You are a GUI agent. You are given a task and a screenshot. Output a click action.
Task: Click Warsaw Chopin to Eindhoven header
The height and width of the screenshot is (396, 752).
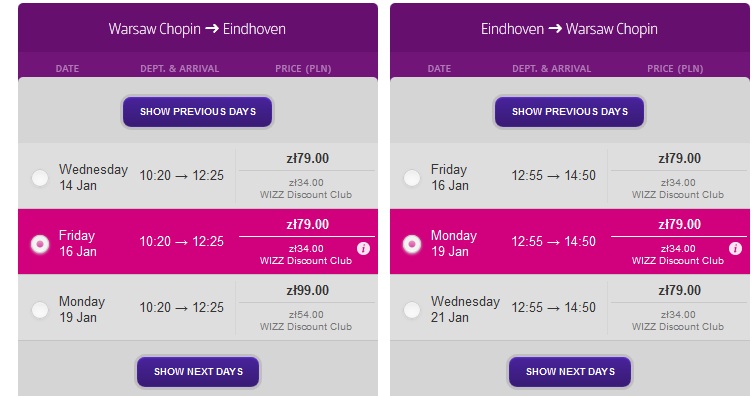197,29
